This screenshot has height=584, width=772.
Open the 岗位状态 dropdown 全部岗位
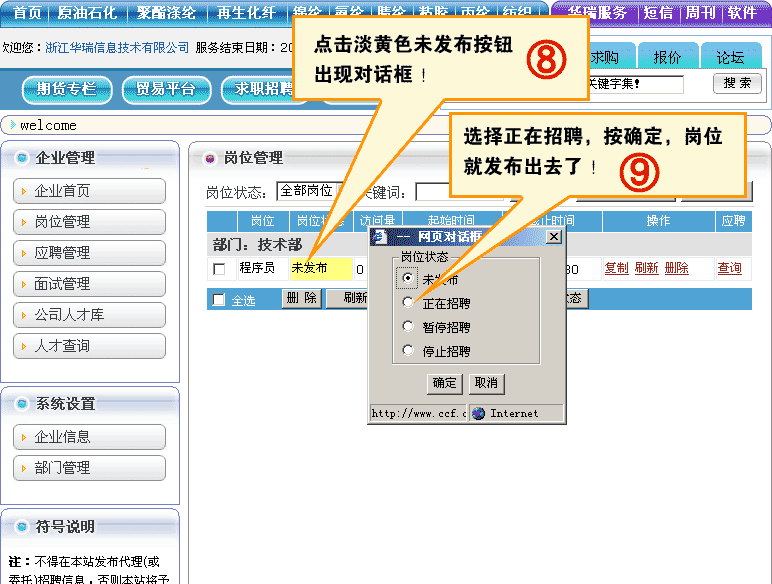[x=307, y=191]
